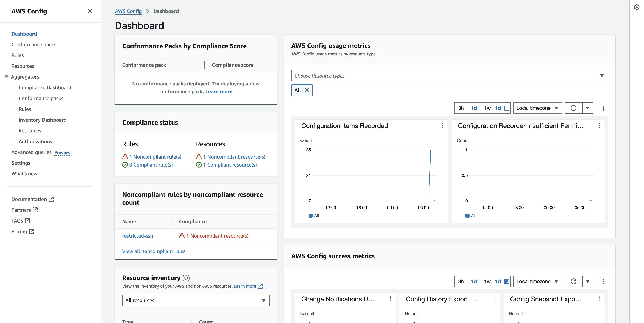Open Resource inventory Learn more link
Viewport: 644px width, 323px height.
[248, 286]
